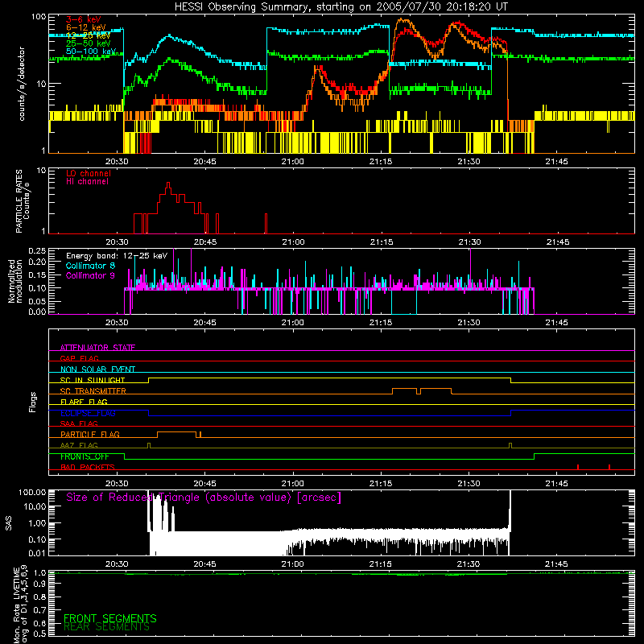
Task: Select the 25-50 keV legend label
Action: (x=88, y=43)
